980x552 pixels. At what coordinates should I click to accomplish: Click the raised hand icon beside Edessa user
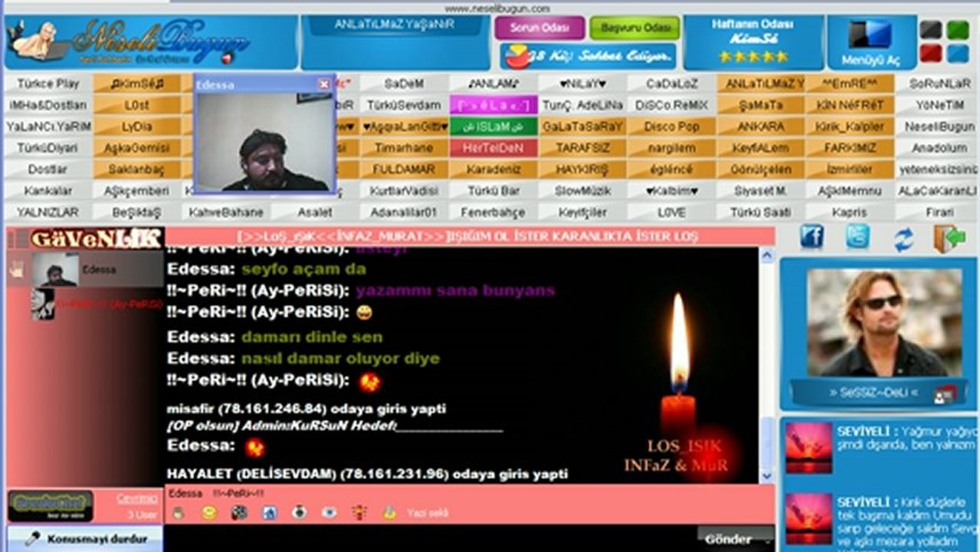16,269
